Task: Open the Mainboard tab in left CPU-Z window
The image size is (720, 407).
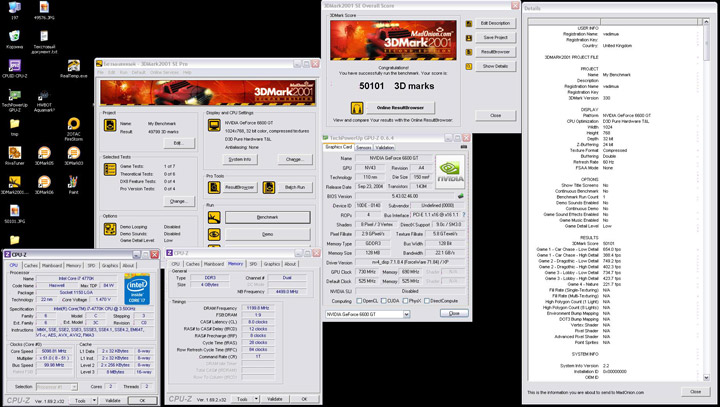Action: [52, 266]
